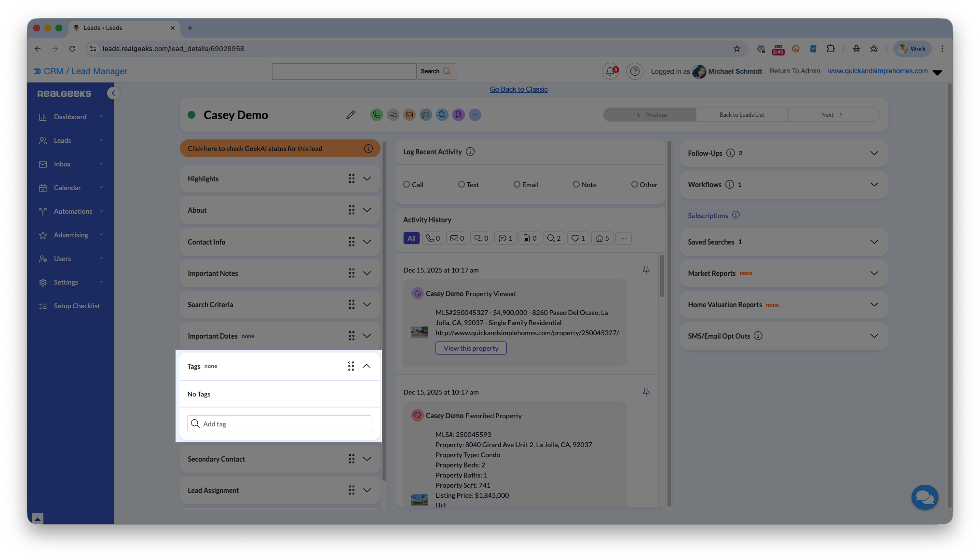Expand the Saved Searches panel

[874, 242]
